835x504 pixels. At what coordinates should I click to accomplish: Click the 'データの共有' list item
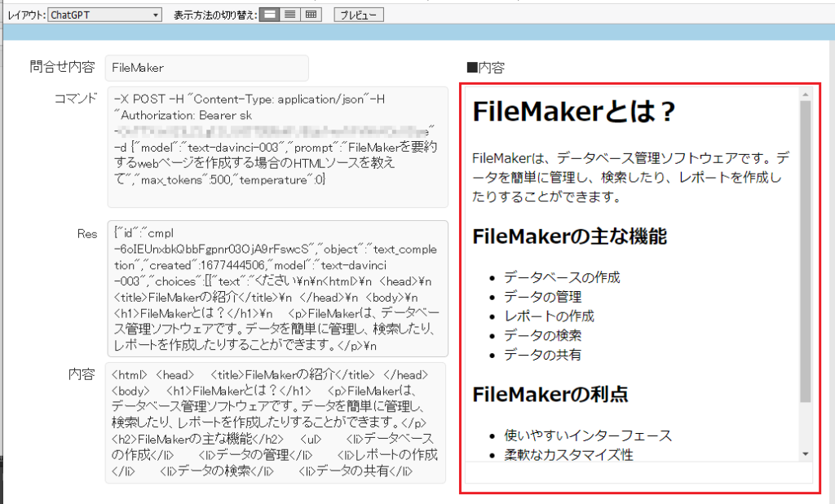pyautogui.click(x=542, y=355)
